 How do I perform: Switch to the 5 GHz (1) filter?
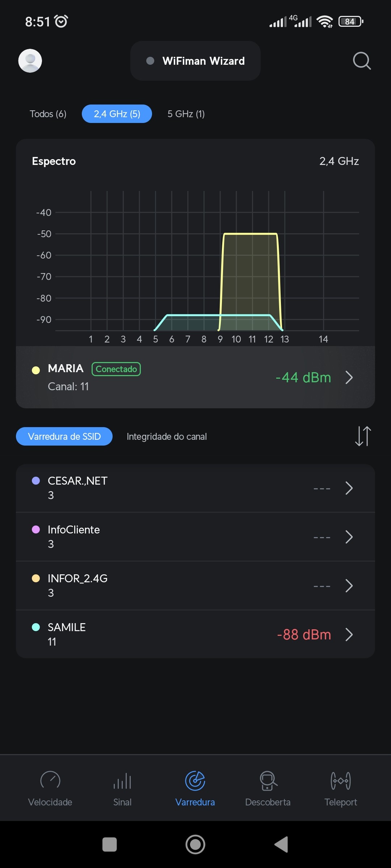click(186, 114)
